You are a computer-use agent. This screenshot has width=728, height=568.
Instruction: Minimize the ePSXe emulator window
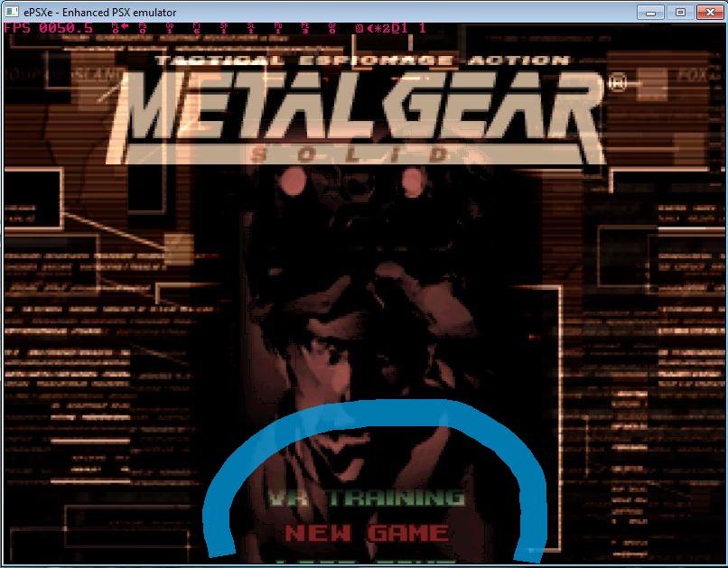(650, 12)
